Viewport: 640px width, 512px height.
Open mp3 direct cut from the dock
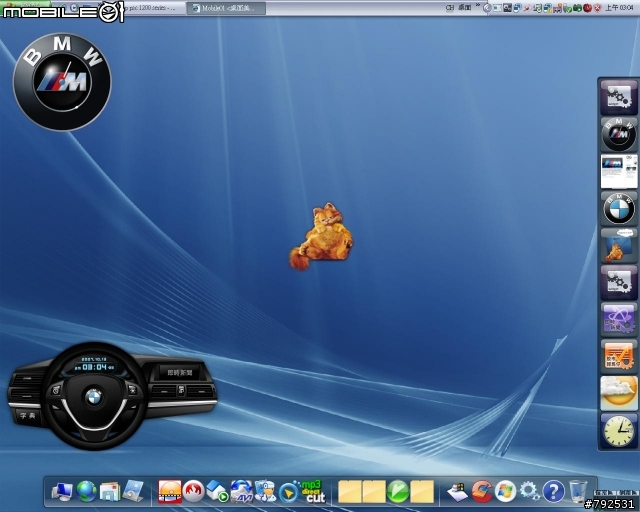(x=313, y=491)
